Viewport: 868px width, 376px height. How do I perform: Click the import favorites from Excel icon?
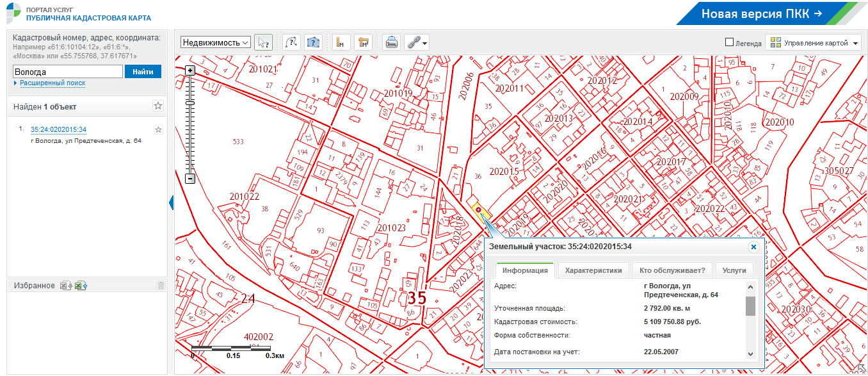[80, 286]
